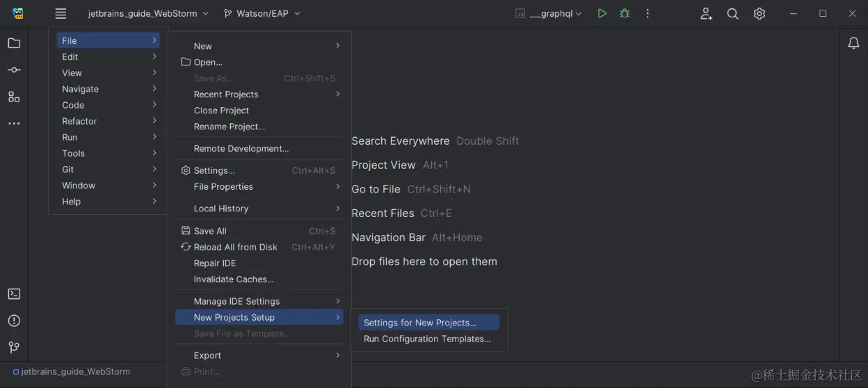Choose Repair IDE
Screen dimensions: 868x388
(259, 263)
